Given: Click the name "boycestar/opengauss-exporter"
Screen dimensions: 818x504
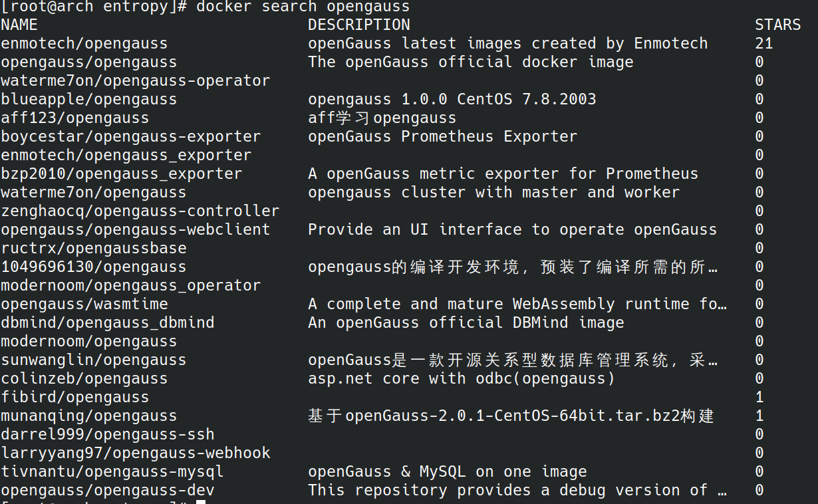Looking at the screenshot, I should [x=130, y=137].
